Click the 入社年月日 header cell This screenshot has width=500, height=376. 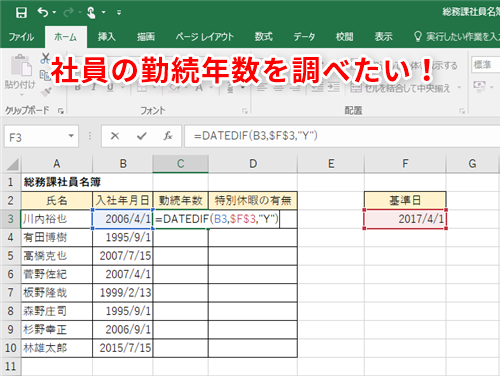coord(123,200)
